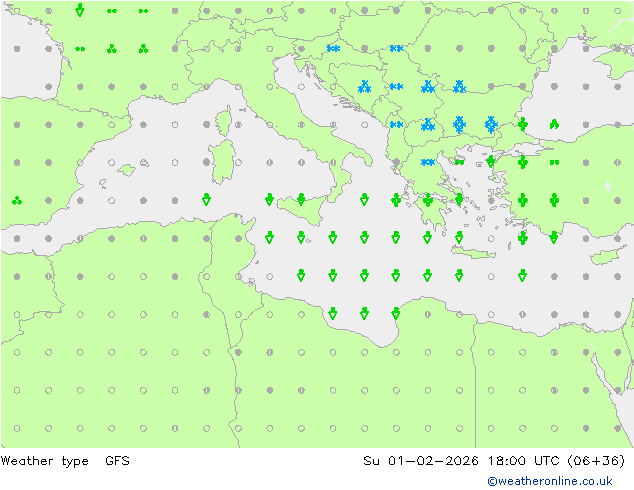Select the 'Su 01-02-2026' date text
The height and width of the screenshot is (490, 634).
point(421,460)
